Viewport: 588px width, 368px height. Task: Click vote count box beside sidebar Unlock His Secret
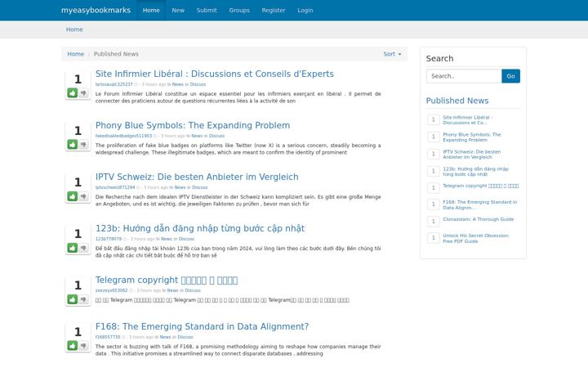click(434, 238)
